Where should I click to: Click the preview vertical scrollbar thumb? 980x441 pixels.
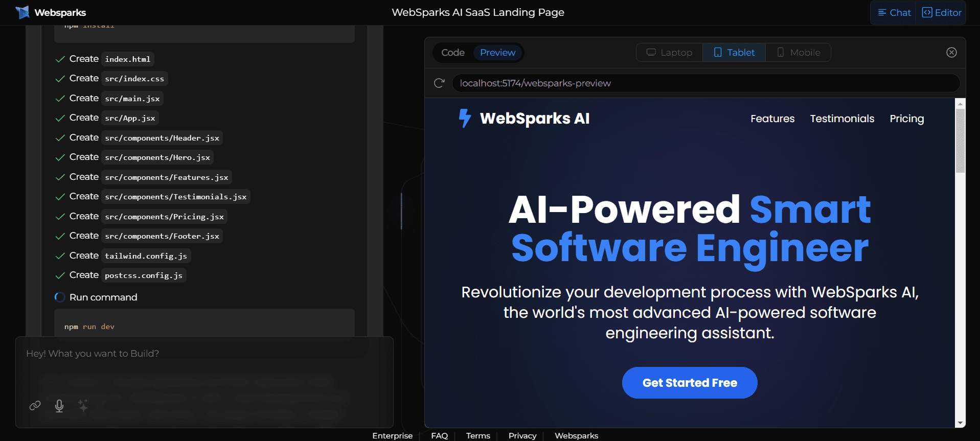(960, 141)
